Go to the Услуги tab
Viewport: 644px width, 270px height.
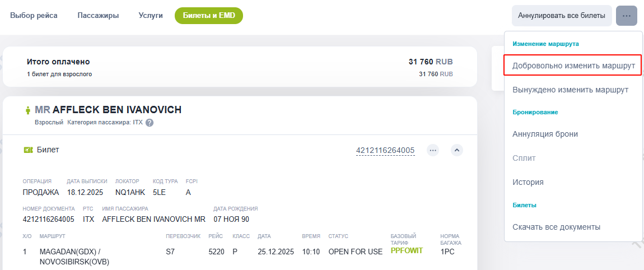[151, 16]
